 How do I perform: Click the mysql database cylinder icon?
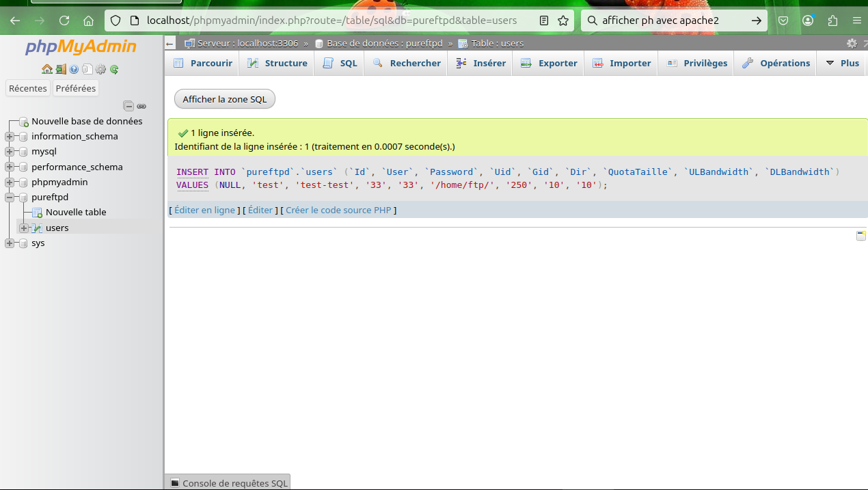click(24, 152)
